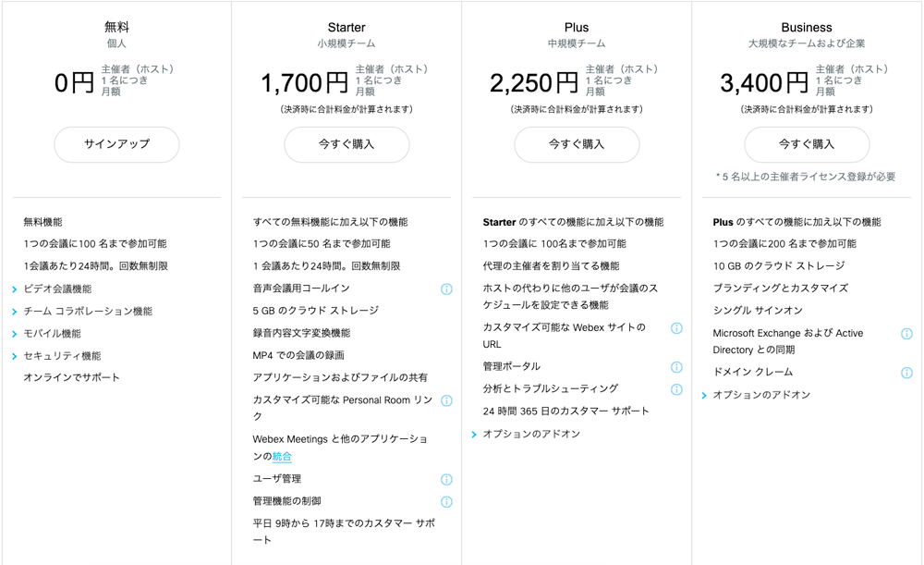Click info icon next to 管理ポータル
The height and width of the screenshot is (565, 924).
[676, 367]
